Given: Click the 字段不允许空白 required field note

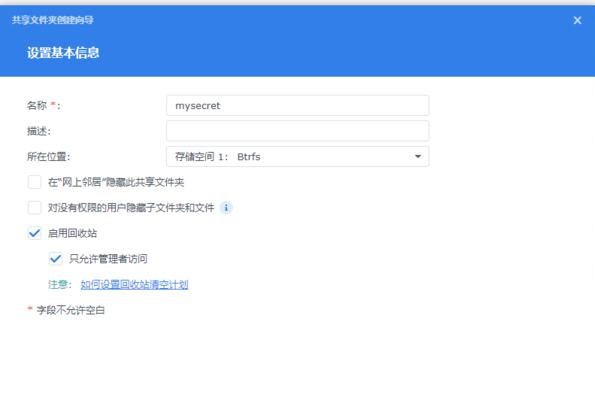Looking at the screenshot, I should click(71, 310).
